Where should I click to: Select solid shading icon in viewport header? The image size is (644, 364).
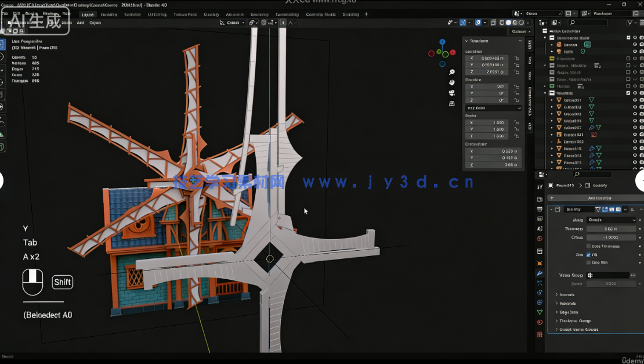(508, 22)
